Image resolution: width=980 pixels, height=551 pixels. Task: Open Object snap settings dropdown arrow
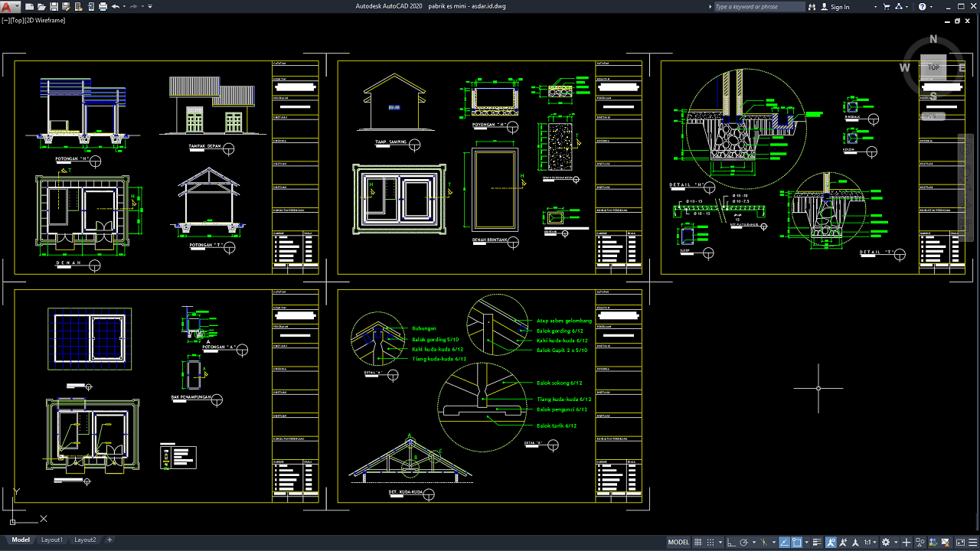point(807,542)
